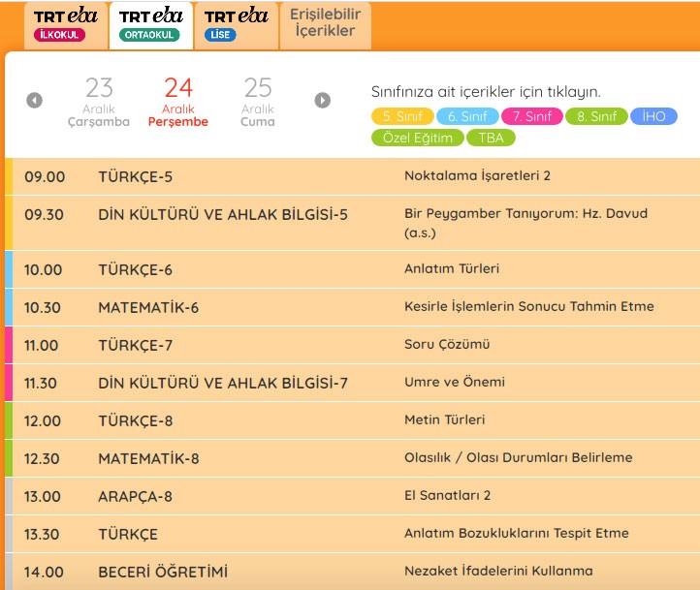Click the ARAPÇA-8 schedule entry
This screenshot has width=700, height=590.
pyautogui.click(x=135, y=496)
